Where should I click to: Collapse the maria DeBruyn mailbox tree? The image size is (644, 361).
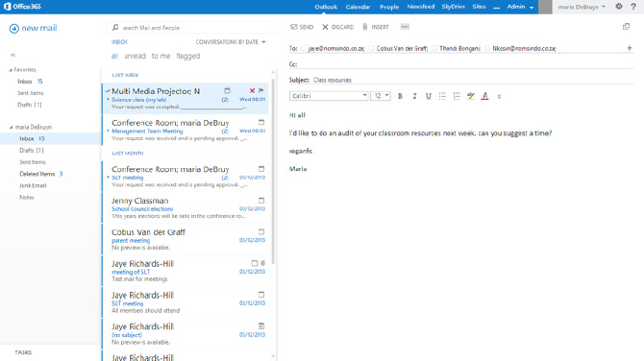pyautogui.click(x=12, y=127)
